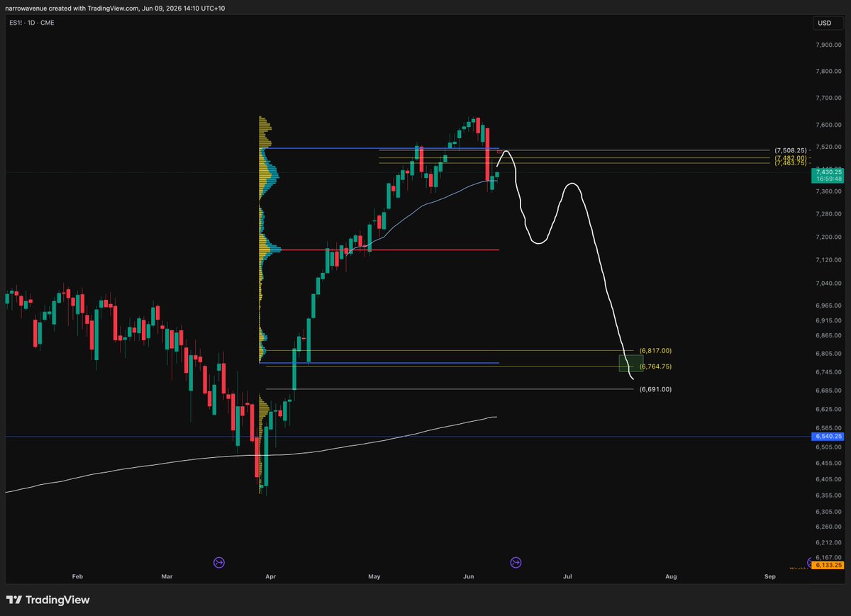The height and width of the screenshot is (616, 851).
Task: Click the 7,700.00 price axis label
Action: coord(828,99)
